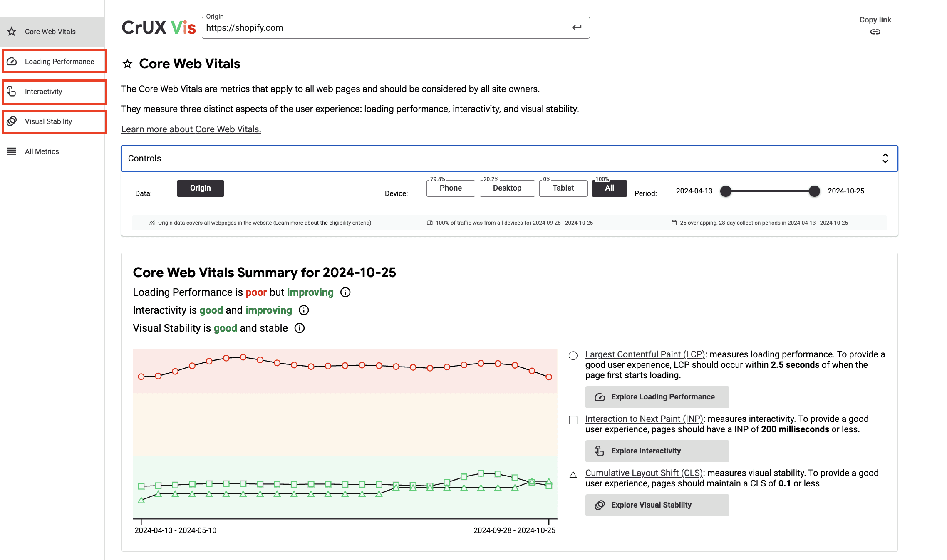Viewport: 947px width, 560px height.
Task: Click the Interactivity touch icon in sidebar
Action: (12, 92)
